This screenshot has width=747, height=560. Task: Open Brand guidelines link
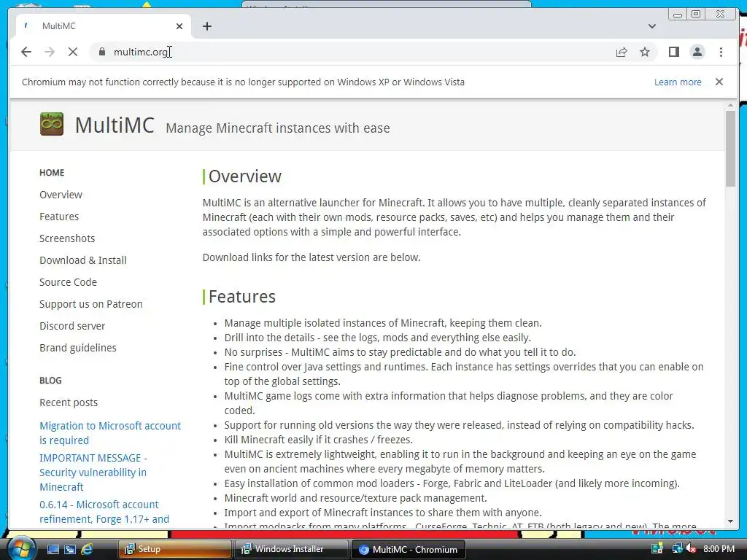pos(77,348)
